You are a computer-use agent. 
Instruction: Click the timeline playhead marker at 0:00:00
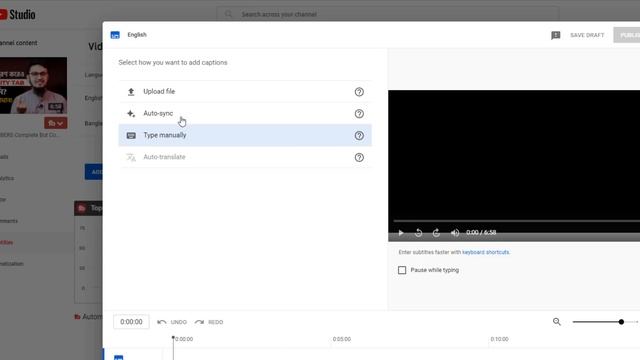tap(173, 338)
